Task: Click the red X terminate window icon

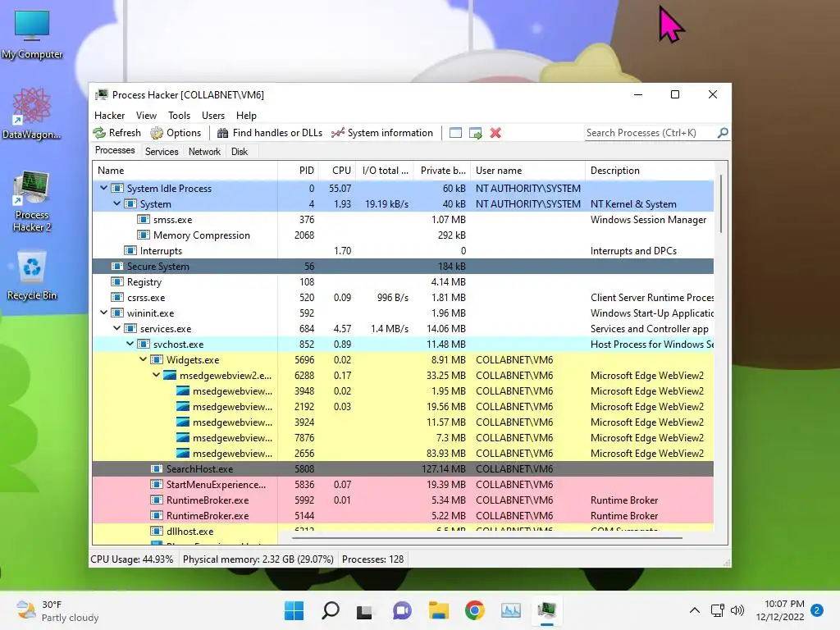Action: point(495,133)
